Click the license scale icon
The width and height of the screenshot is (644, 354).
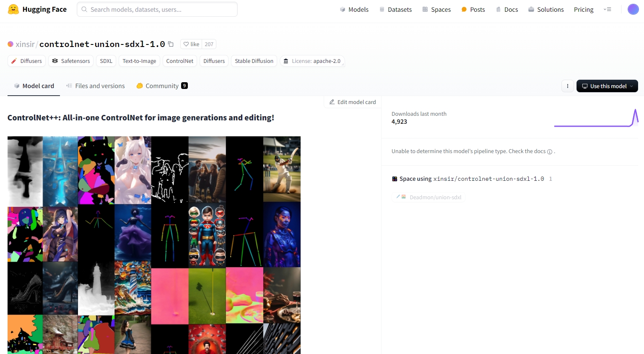(x=286, y=61)
